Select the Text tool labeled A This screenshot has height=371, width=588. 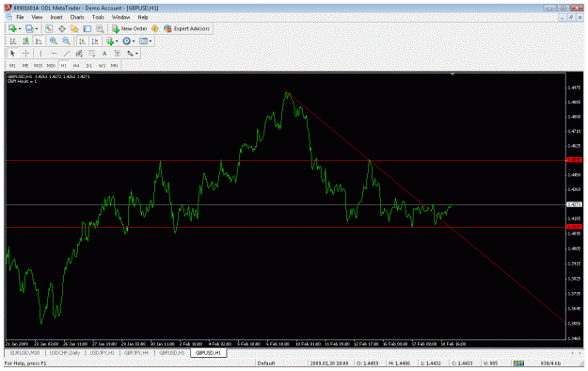coord(104,54)
